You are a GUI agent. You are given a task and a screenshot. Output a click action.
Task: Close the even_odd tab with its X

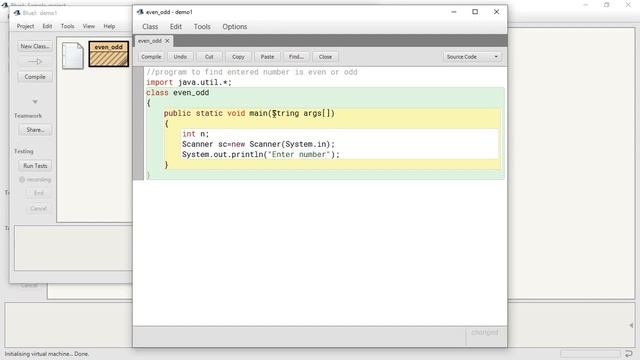click(x=167, y=41)
